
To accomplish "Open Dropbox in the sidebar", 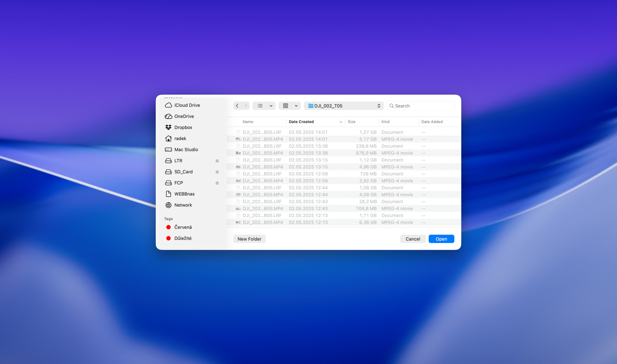I will coord(183,127).
